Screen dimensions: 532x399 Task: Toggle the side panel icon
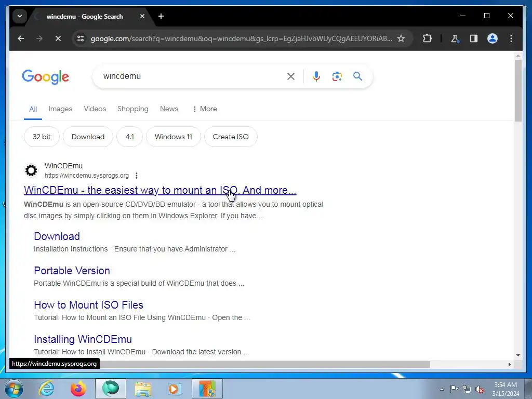tap(474, 38)
